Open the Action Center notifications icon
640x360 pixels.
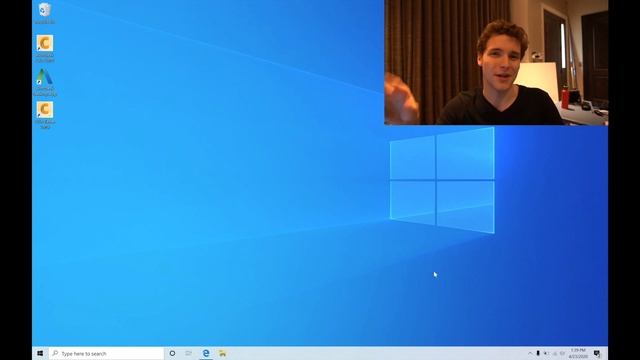pos(597,353)
